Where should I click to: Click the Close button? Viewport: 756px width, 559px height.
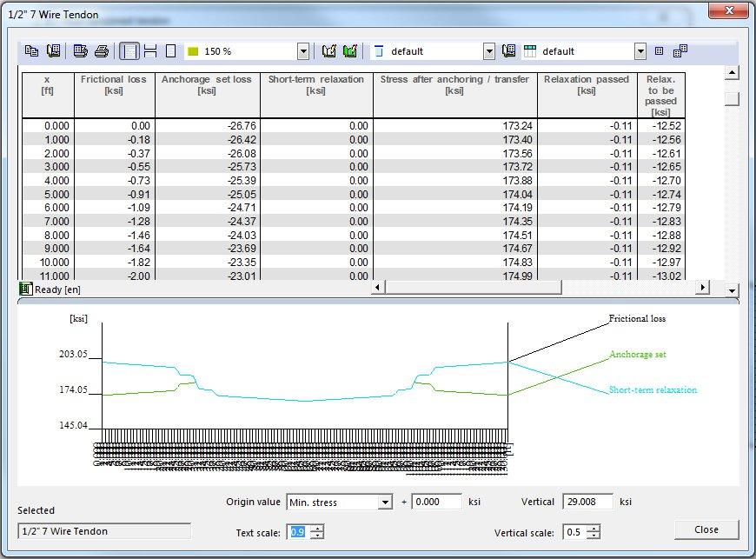[x=706, y=529]
